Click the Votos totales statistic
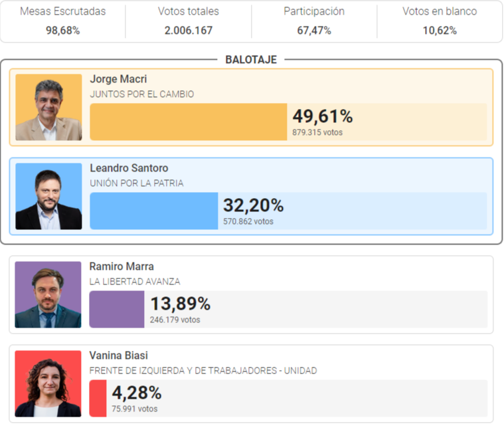 tap(189, 21)
